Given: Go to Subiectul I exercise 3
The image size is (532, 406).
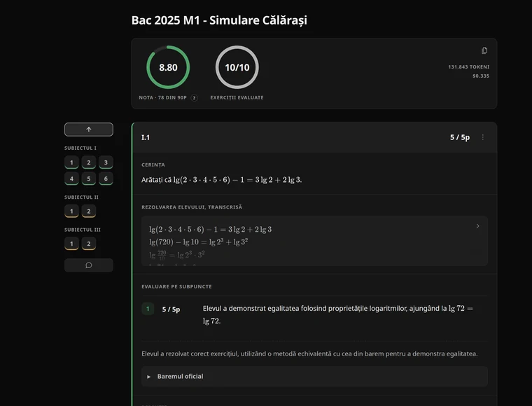Looking at the screenshot, I should [x=106, y=162].
